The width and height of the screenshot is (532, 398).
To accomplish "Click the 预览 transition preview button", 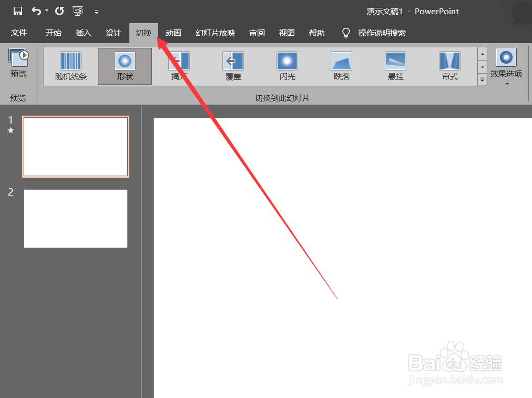I will pyautogui.click(x=18, y=64).
